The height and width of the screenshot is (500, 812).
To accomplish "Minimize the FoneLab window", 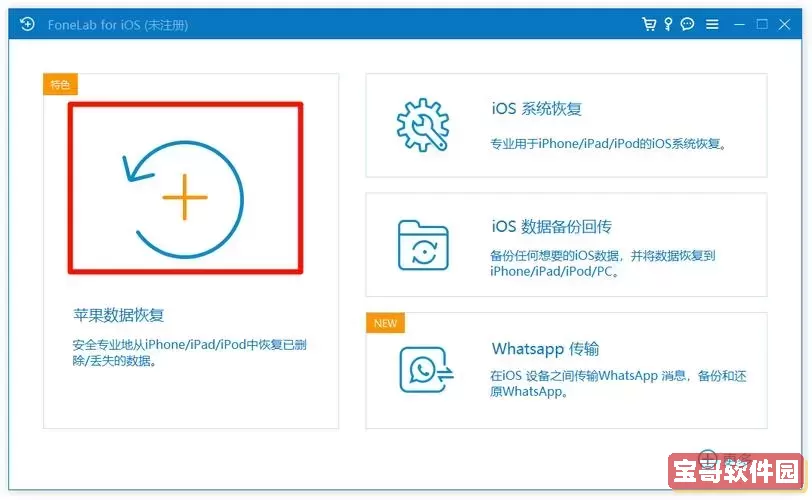I will 739,24.
